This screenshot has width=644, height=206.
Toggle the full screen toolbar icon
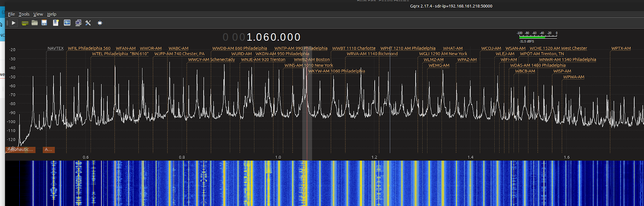pyautogui.click(x=100, y=23)
